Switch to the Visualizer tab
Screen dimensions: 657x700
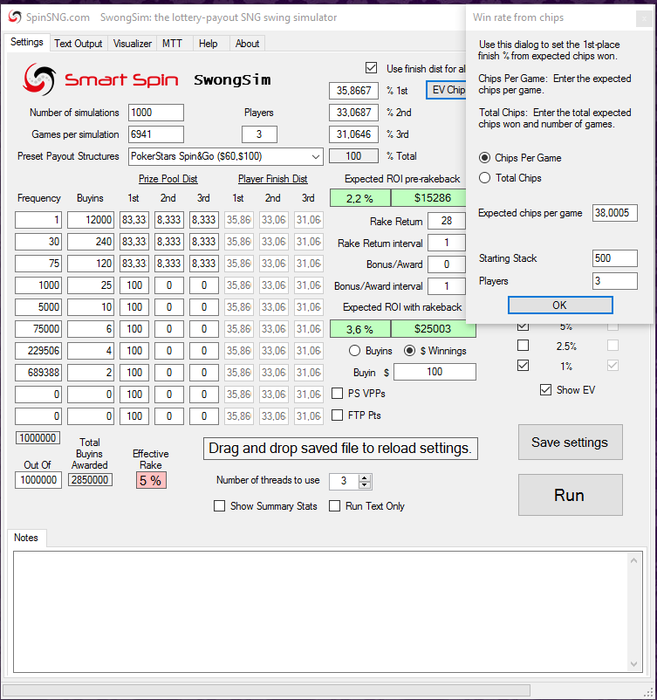coord(132,43)
